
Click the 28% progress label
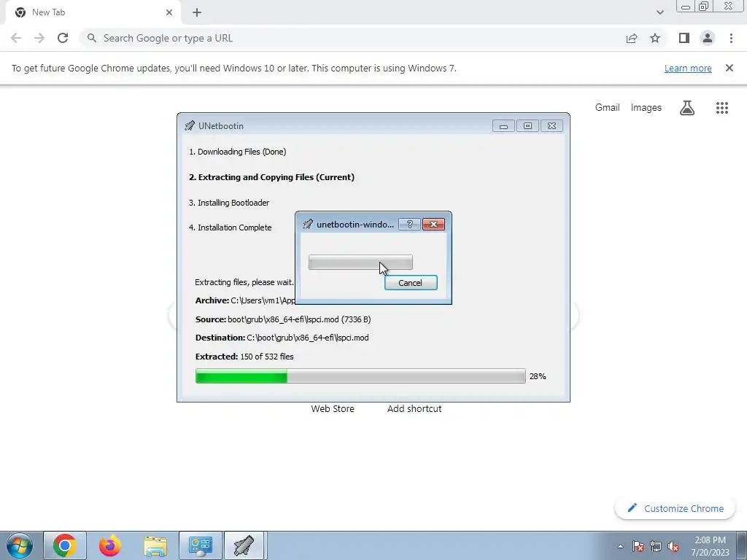point(538,376)
